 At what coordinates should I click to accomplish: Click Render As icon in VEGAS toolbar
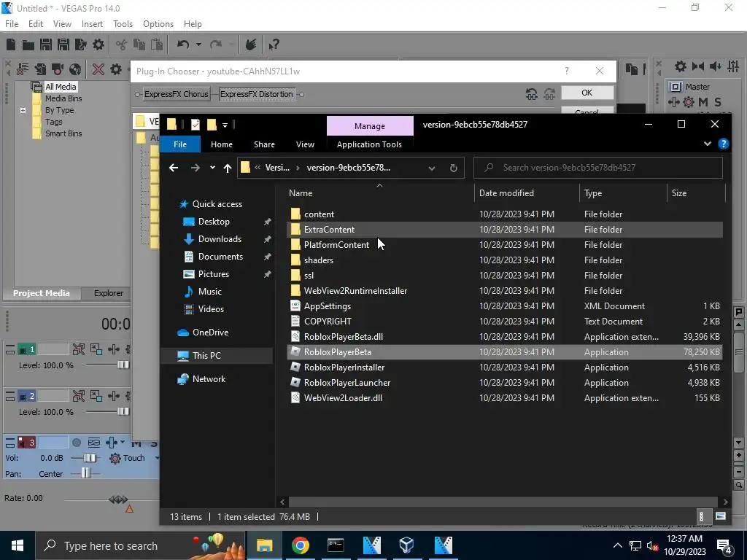pos(80,44)
